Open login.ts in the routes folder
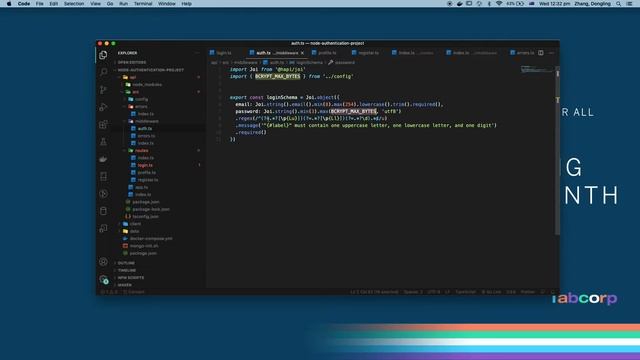Viewport: 640px width, 360px height. pos(145,165)
